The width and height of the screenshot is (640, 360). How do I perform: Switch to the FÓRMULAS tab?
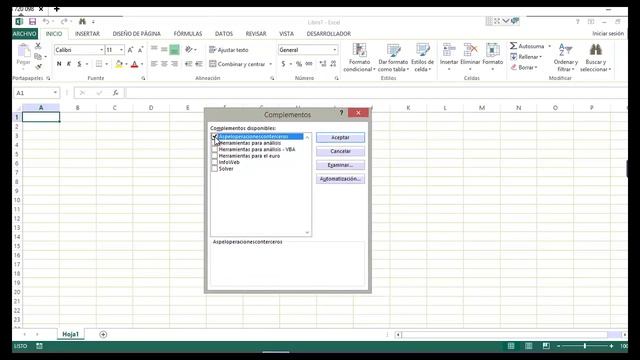pyautogui.click(x=188, y=34)
